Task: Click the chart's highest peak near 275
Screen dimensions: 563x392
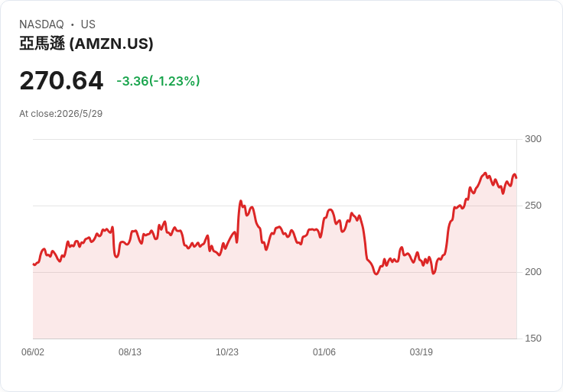Action: (x=485, y=173)
